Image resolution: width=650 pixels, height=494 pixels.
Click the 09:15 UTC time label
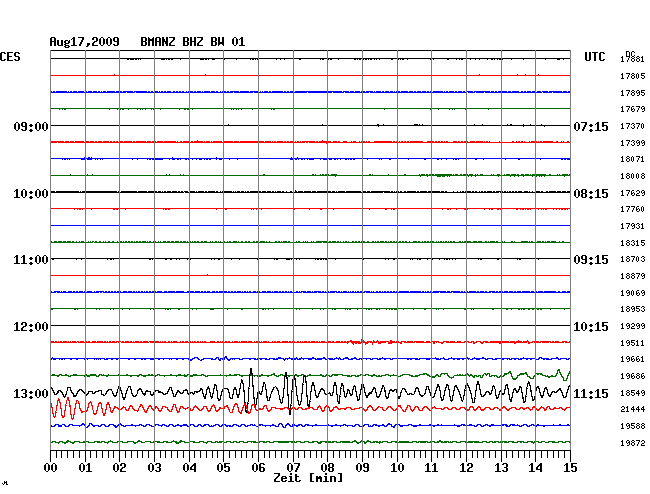(591, 260)
